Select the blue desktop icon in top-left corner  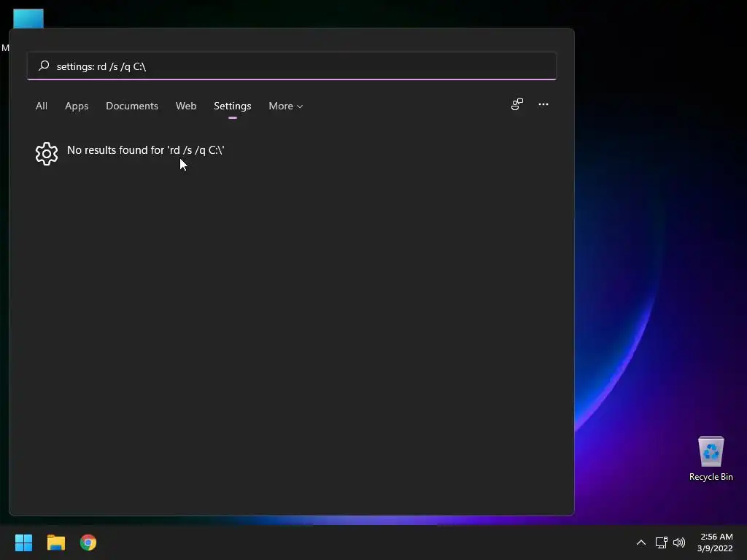tap(28, 18)
